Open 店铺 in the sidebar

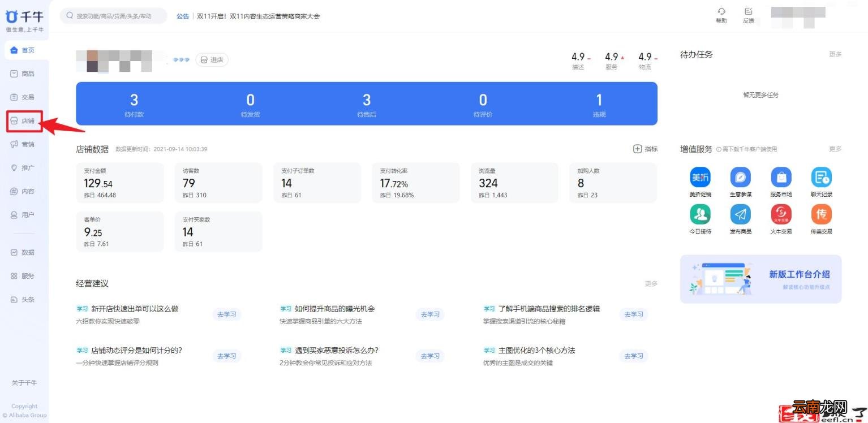[23, 121]
